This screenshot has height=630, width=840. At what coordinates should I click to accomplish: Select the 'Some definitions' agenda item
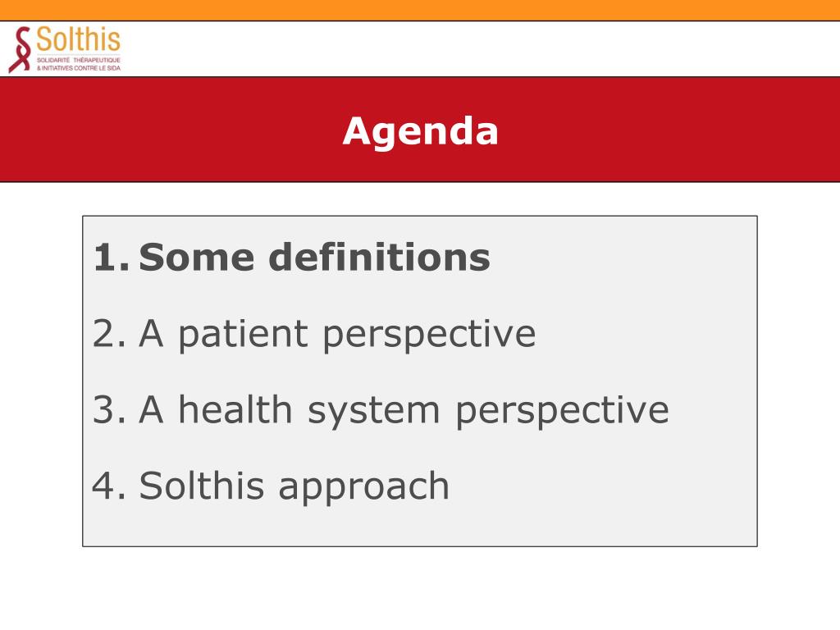[314, 257]
